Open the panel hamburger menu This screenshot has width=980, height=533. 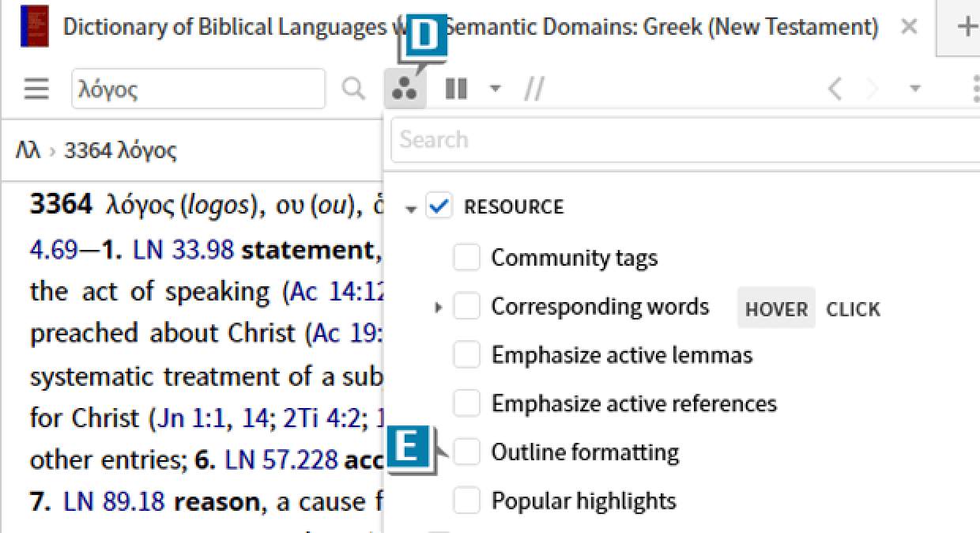(36, 89)
